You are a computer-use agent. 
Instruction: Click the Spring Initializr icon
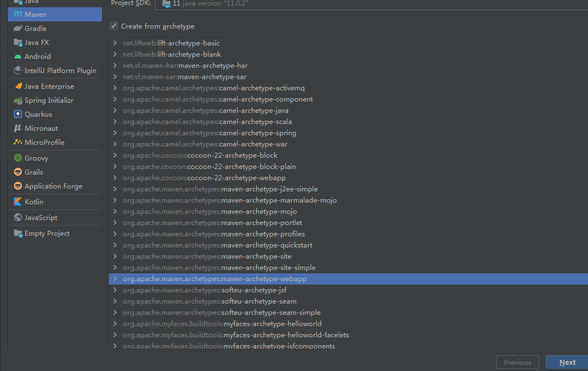pyautogui.click(x=17, y=100)
